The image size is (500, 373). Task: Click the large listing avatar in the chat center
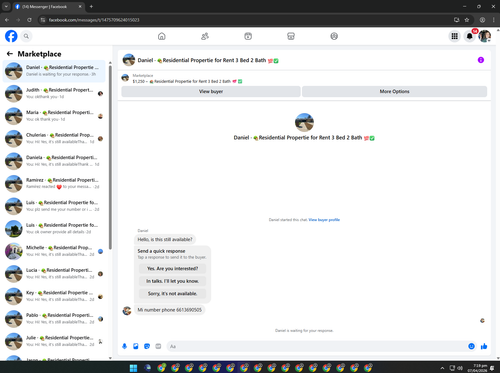[x=304, y=122]
